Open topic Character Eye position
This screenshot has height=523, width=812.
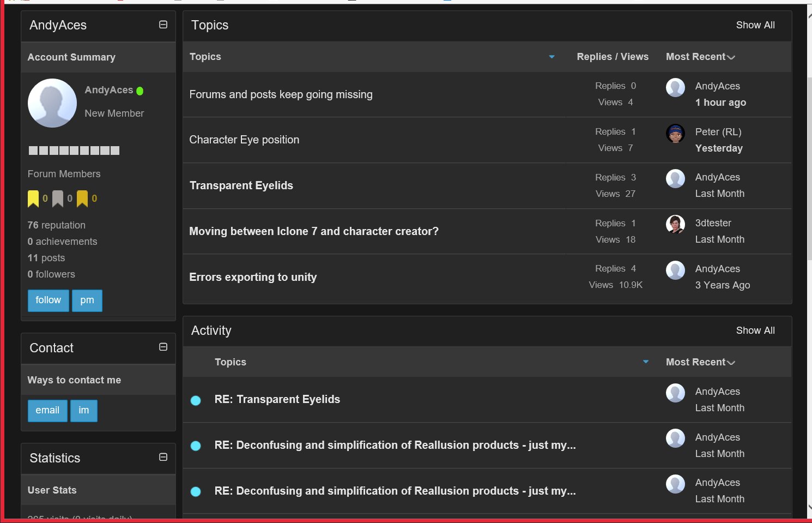244,140
